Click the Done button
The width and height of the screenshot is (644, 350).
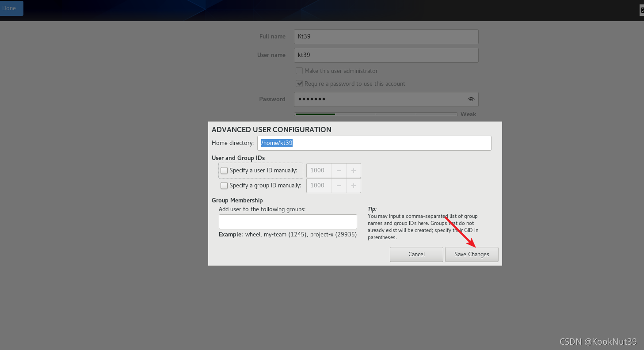click(10, 8)
